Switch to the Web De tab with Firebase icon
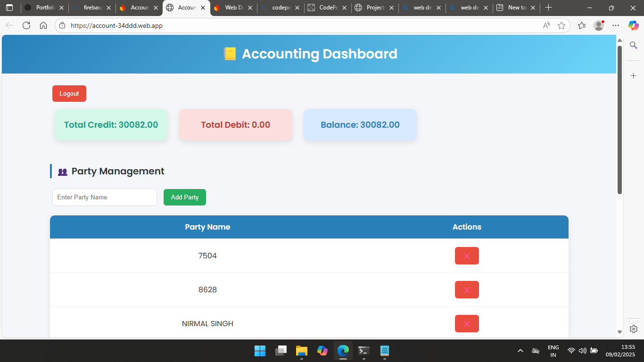This screenshot has height=362, width=644. [x=233, y=8]
